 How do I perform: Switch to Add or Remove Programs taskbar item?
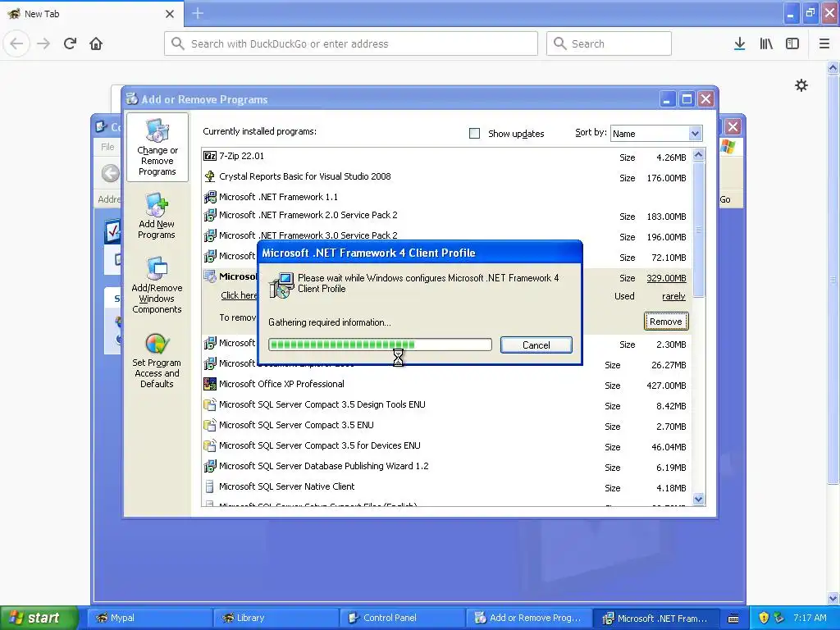(528, 618)
